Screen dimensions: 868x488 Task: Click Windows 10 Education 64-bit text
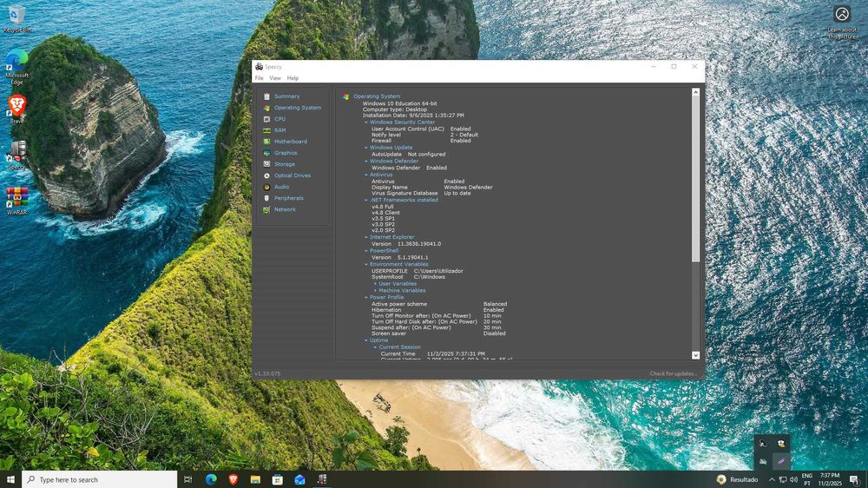point(399,103)
